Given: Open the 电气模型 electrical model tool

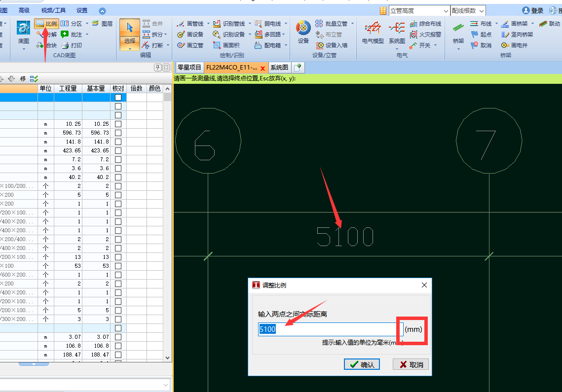Looking at the screenshot, I should (373, 32).
